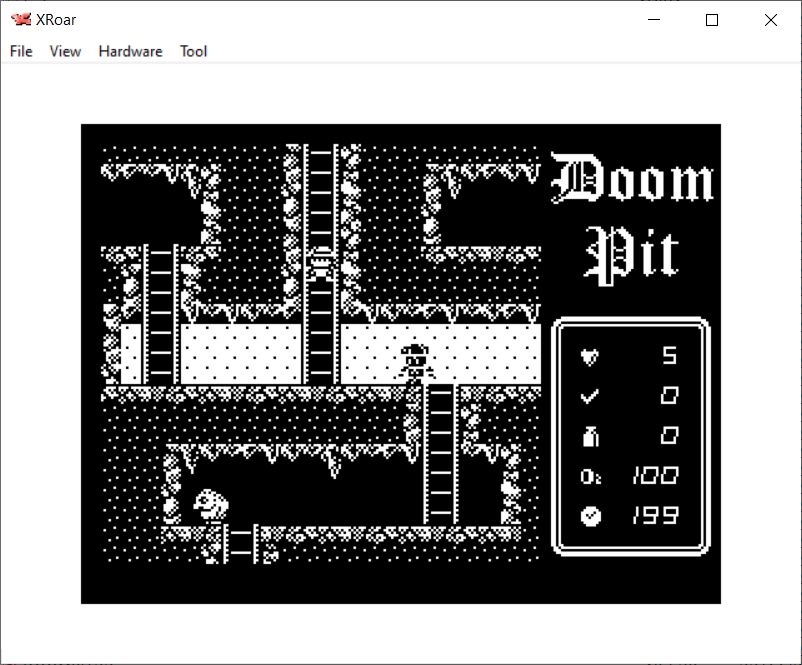Close the XRoar window

click(x=770, y=20)
